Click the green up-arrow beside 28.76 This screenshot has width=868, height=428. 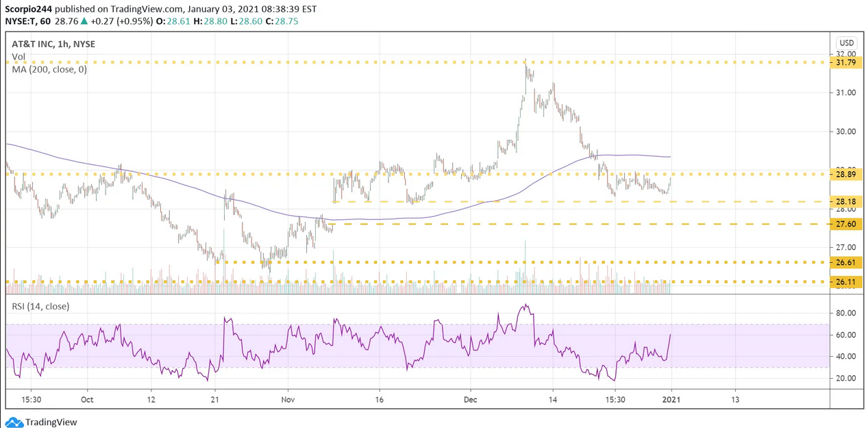point(85,22)
